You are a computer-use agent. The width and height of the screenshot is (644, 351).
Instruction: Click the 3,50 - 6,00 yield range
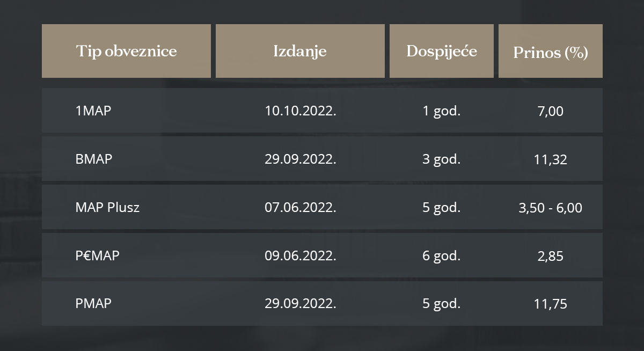pyautogui.click(x=551, y=208)
